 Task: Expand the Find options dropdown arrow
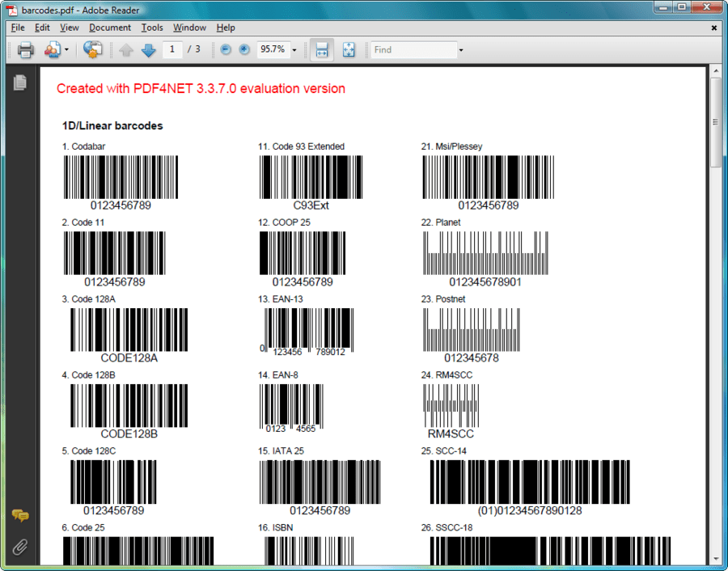[x=461, y=50]
